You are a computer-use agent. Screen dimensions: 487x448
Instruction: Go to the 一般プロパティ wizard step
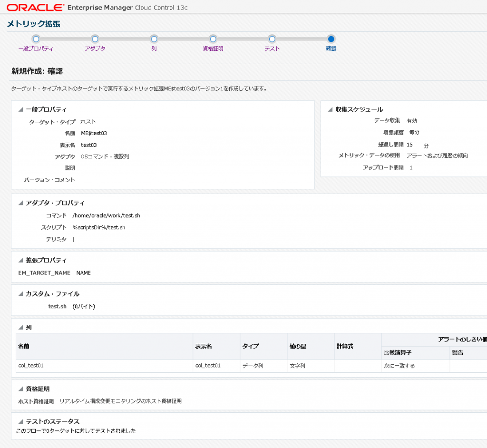(x=36, y=49)
